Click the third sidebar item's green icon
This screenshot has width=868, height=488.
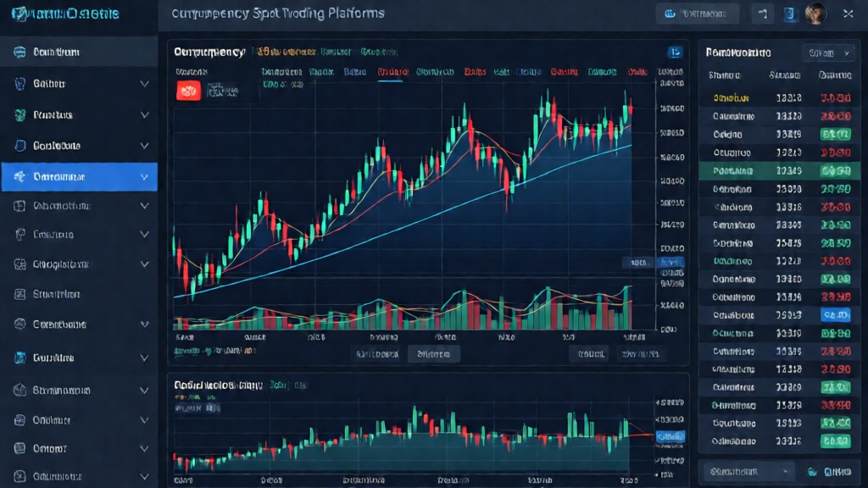(x=20, y=115)
